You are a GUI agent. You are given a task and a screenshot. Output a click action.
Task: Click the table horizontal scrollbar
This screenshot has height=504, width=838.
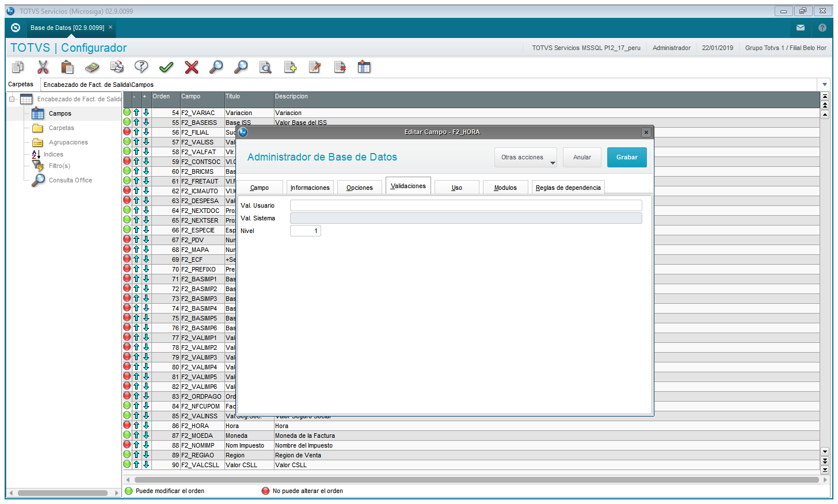477,479
